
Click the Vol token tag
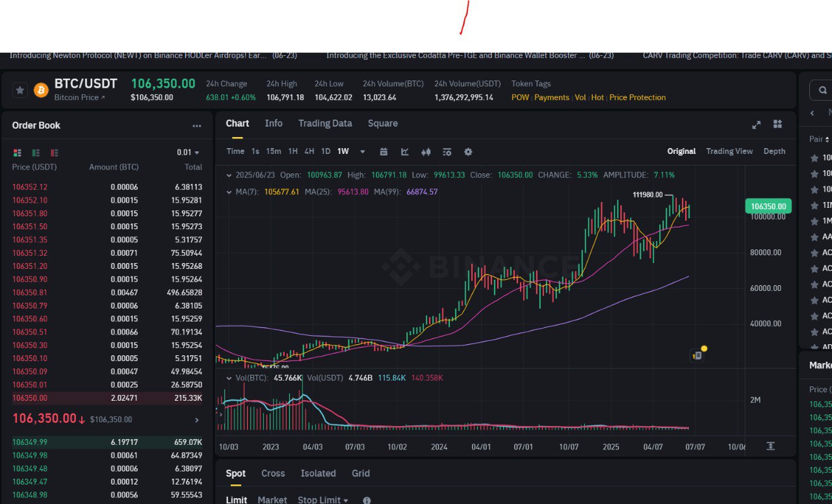[x=580, y=97]
